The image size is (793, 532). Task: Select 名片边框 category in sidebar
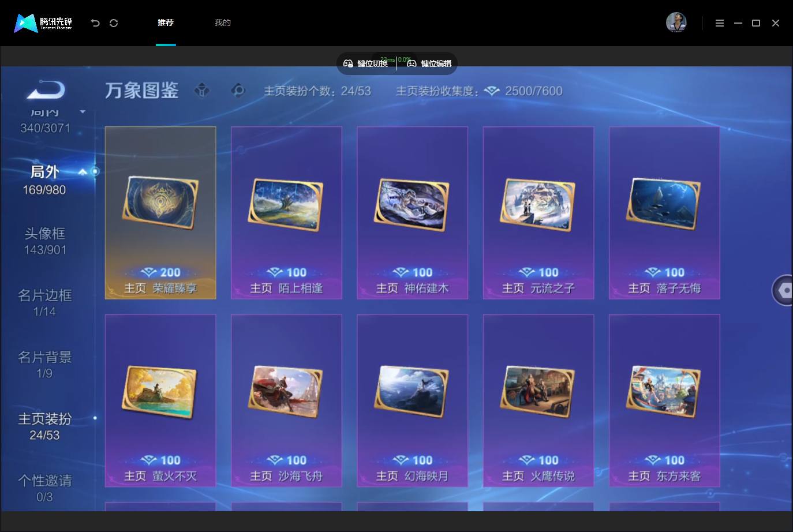(45, 303)
